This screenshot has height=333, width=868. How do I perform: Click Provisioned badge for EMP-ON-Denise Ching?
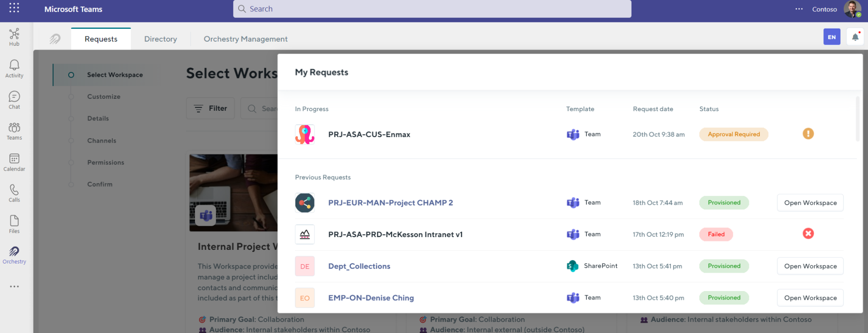point(724,297)
